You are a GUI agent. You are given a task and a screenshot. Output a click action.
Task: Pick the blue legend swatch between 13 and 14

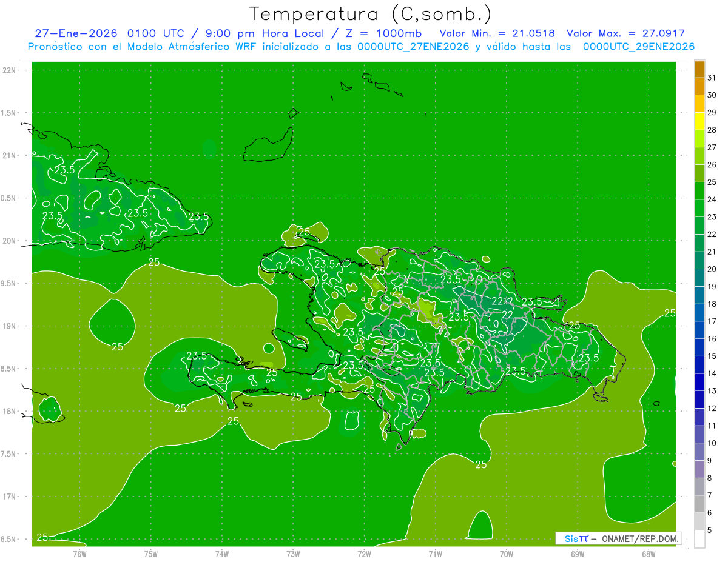[699, 382]
